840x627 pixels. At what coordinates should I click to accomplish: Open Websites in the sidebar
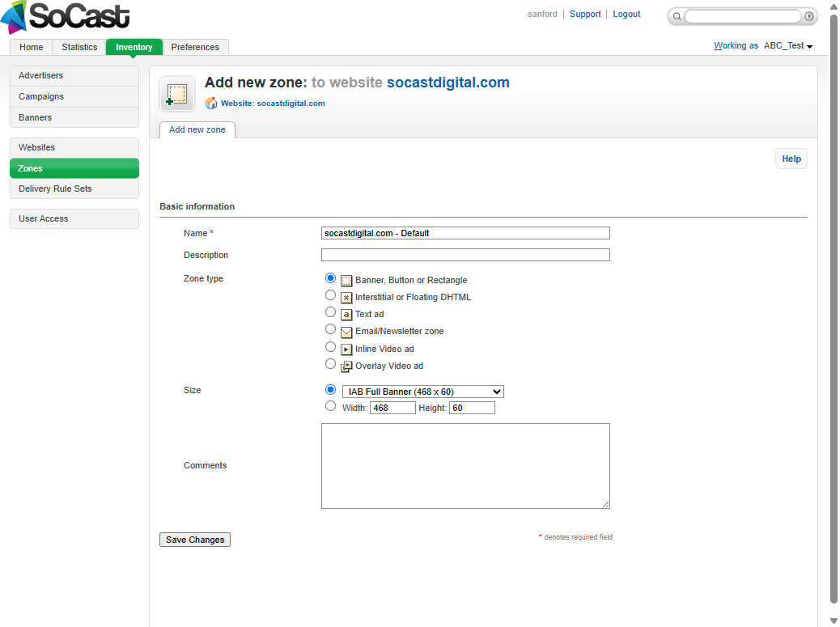coord(74,147)
